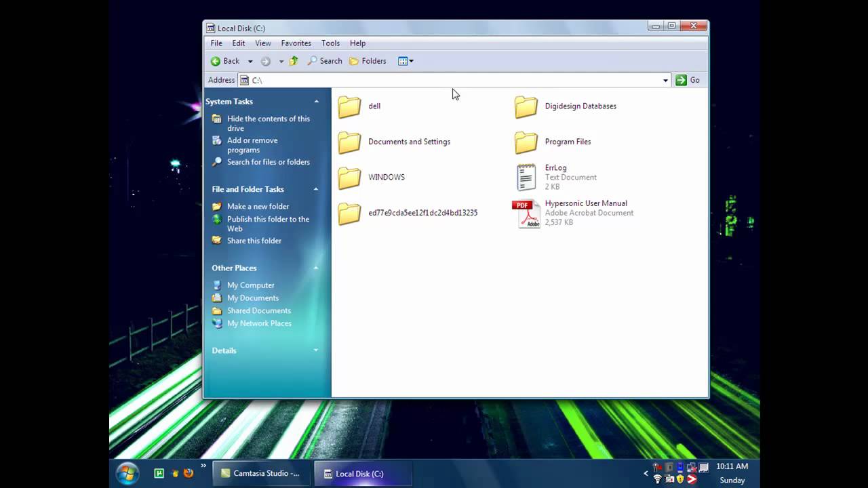868x488 pixels.
Task: Expand the quick launch overflow chevron
Action: 203,466
